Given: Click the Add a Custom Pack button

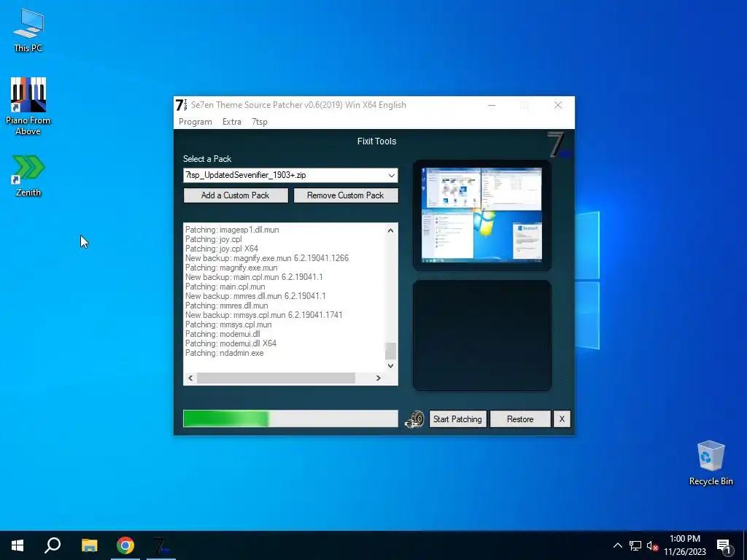Looking at the screenshot, I should pos(236,195).
